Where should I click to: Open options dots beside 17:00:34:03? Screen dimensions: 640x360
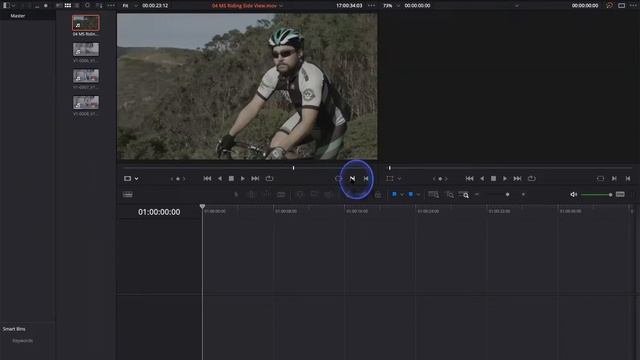click(x=371, y=6)
